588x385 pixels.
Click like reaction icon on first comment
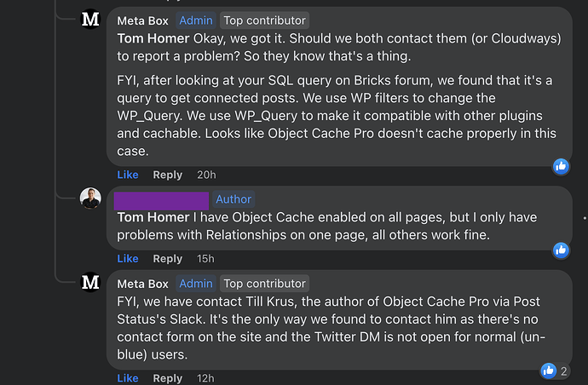click(x=561, y=164)
